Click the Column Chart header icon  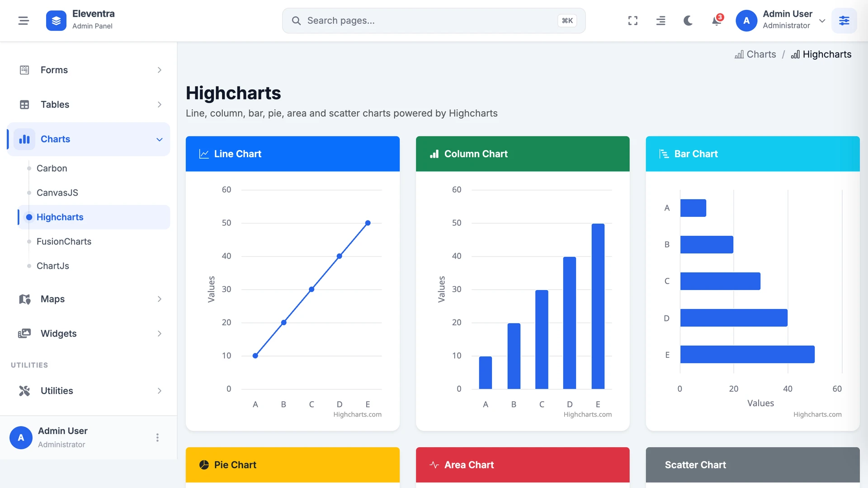click(434, 154)
